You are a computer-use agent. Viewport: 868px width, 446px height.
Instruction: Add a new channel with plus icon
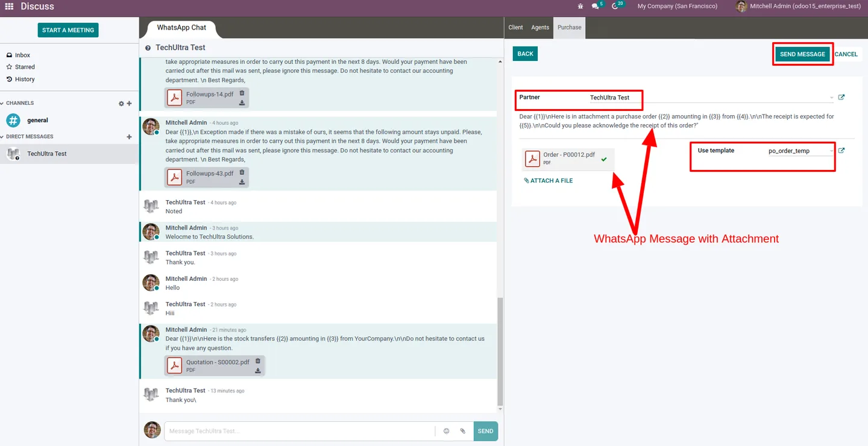pyautogui.click(x=129, y=104)
